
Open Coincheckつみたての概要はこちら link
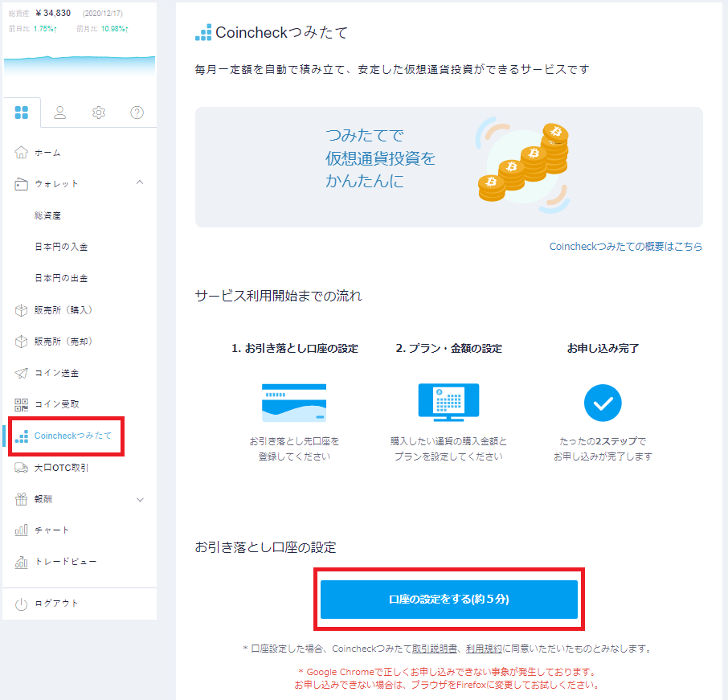pyautogui.click(x=626, y=246)
